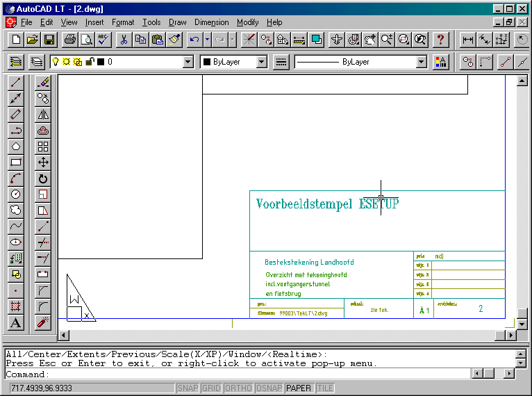Select the Array tool
This screenshot has height=396, width=532.
coord(43,147)
